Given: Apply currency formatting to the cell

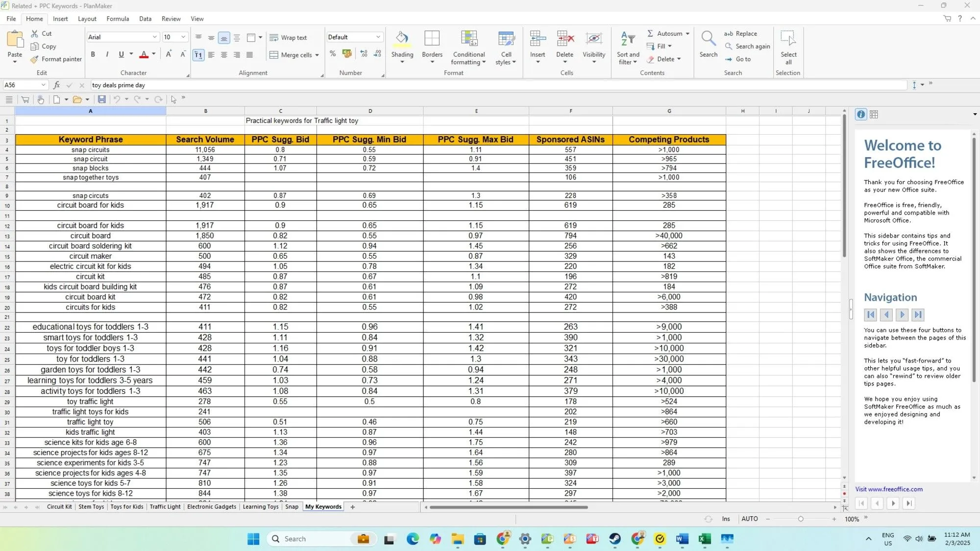Looking at the screenshot, I should pos(347,54).
